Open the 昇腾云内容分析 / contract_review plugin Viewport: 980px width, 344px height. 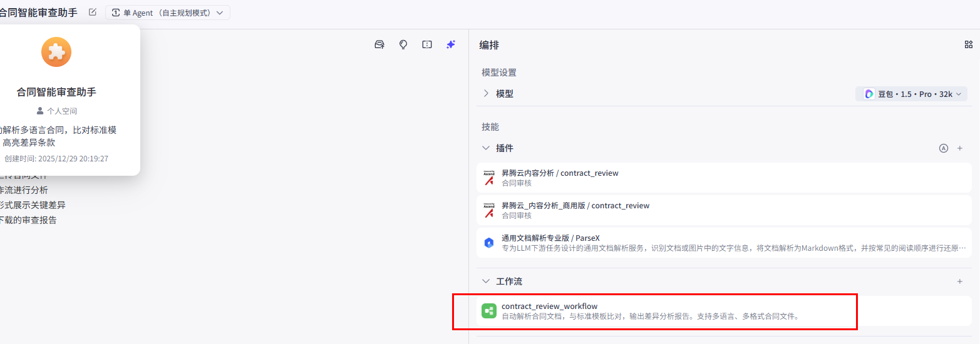(x=724, y=178)
